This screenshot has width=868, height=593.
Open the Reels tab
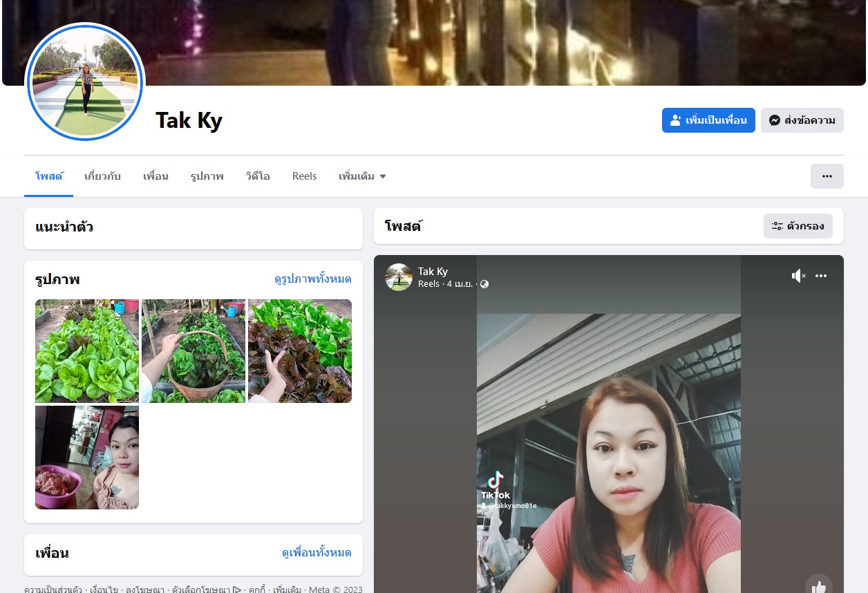pyautogui.click(x=304, y=176)
